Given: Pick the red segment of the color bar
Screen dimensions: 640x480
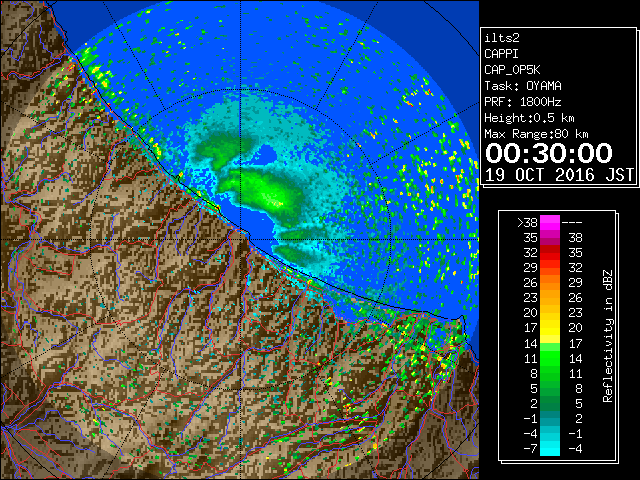Looking at the screenshot, I should coord(550,253).
